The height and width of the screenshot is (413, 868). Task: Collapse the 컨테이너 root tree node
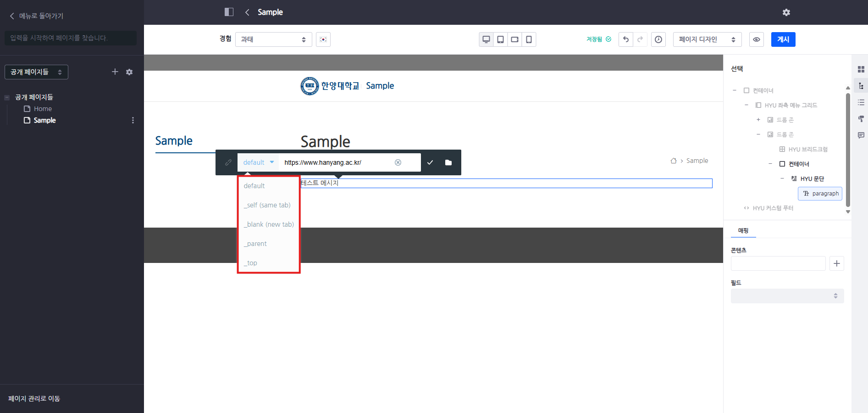point(735,90)
